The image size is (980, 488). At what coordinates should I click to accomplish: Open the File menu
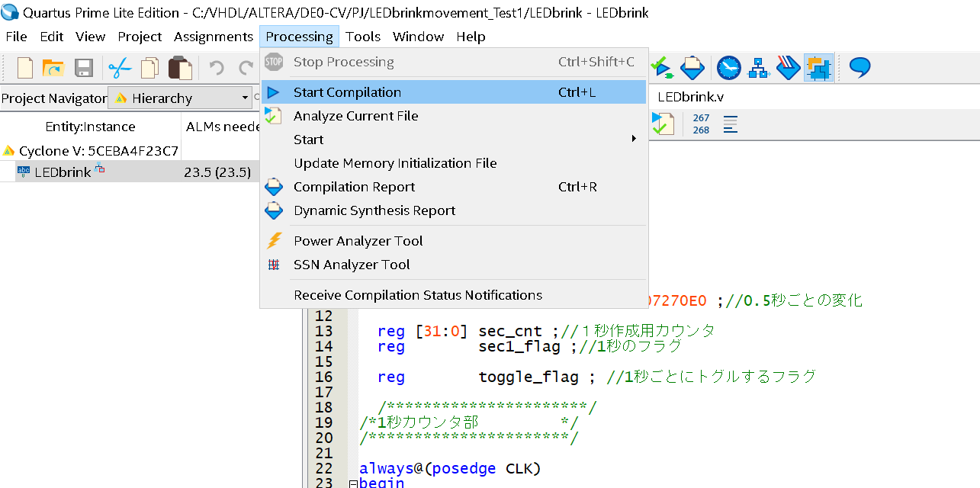coord(16,37)
